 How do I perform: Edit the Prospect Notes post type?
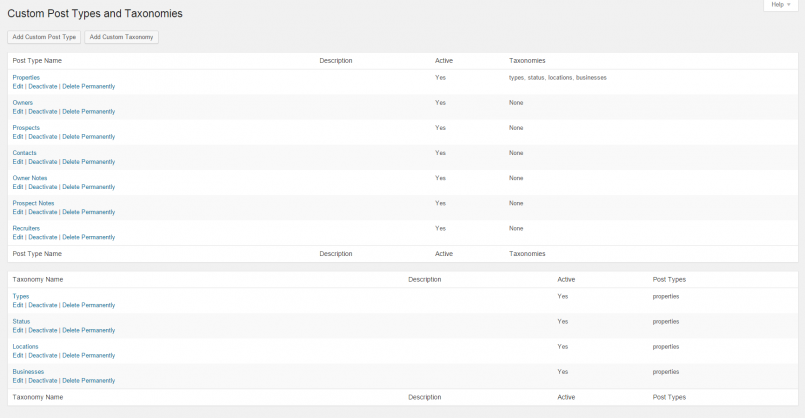click(18, 212)
